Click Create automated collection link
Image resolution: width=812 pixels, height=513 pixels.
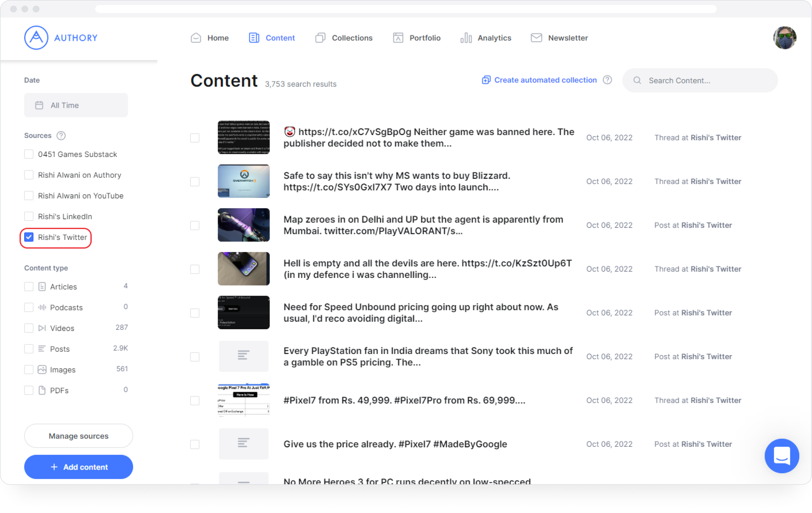[x=545, y=80]
